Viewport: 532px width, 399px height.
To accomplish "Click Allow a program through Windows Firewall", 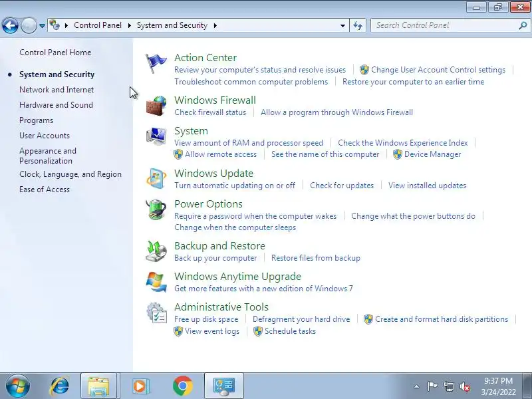I will click(x=336, y=112).
